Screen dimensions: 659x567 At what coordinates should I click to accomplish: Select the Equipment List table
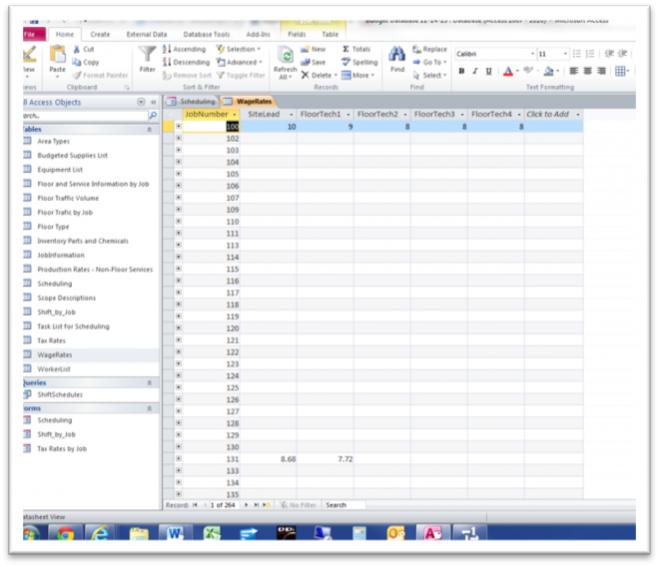(60, 170)
